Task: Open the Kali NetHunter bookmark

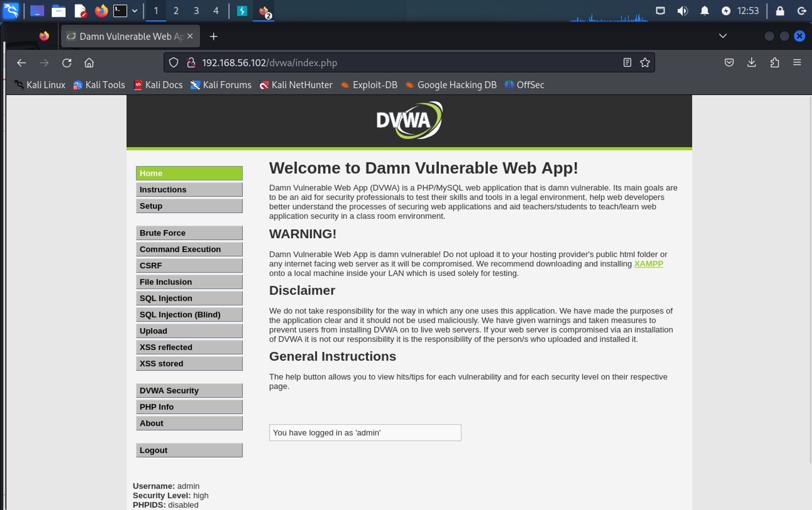Action: [x=296, y=85]
